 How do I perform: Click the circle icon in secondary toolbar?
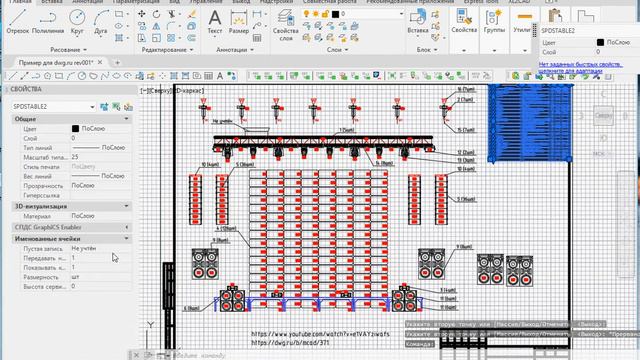[x=82, y=76]
